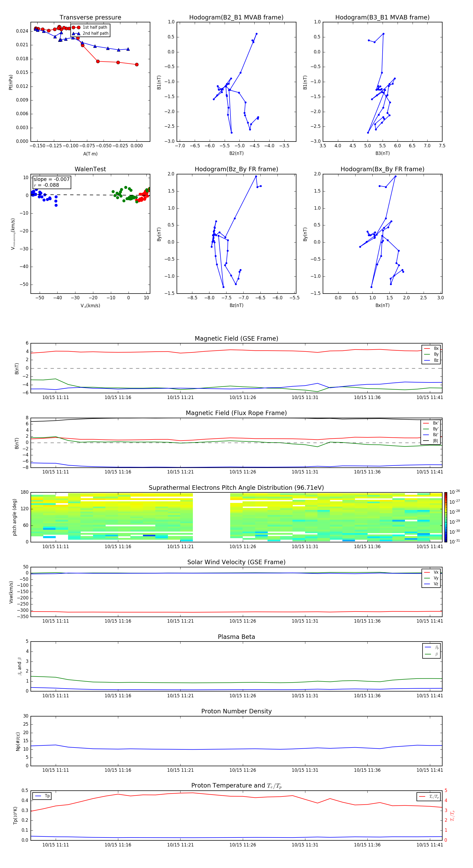Click the 'B3(nT)' axis label
This screenshot has height=868, width=473.
coord(382,153)
